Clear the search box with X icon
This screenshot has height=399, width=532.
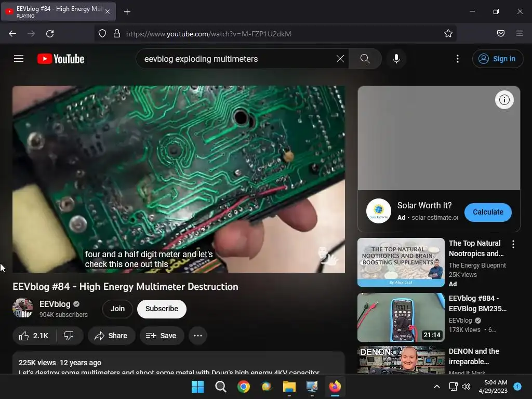(340, 59)
